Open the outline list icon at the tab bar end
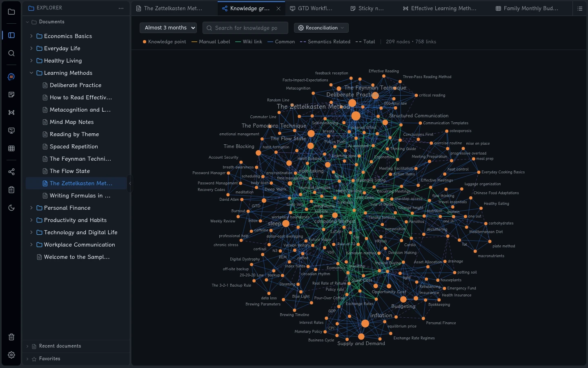588x368 pixels. 580,8
